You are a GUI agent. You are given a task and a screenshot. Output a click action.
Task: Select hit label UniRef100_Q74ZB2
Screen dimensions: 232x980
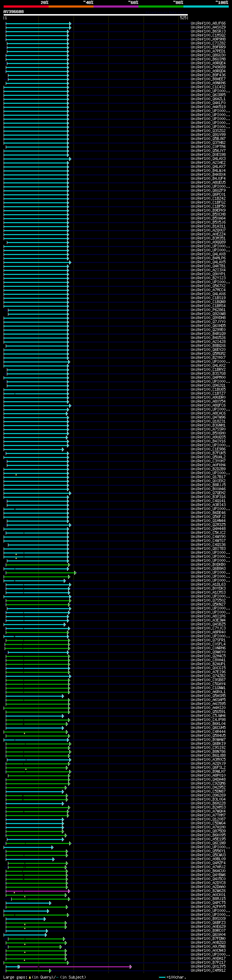pyautogui.click(x=208, y=676)
